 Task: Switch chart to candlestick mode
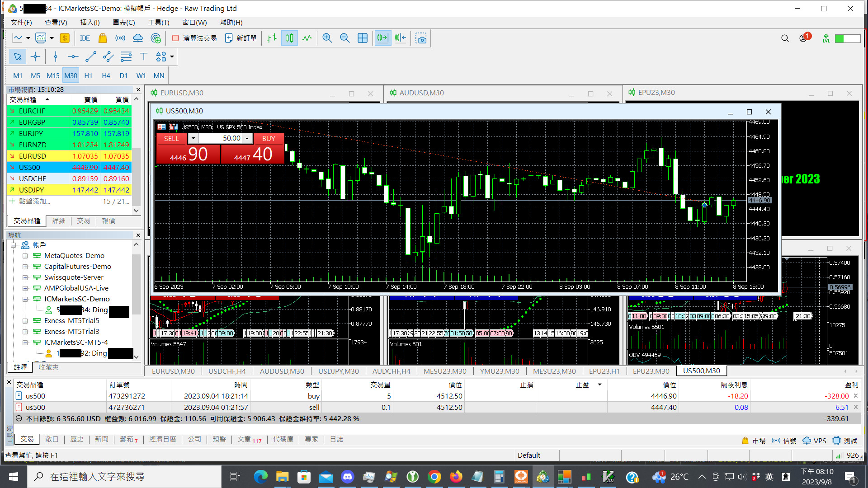pos(289,38)
